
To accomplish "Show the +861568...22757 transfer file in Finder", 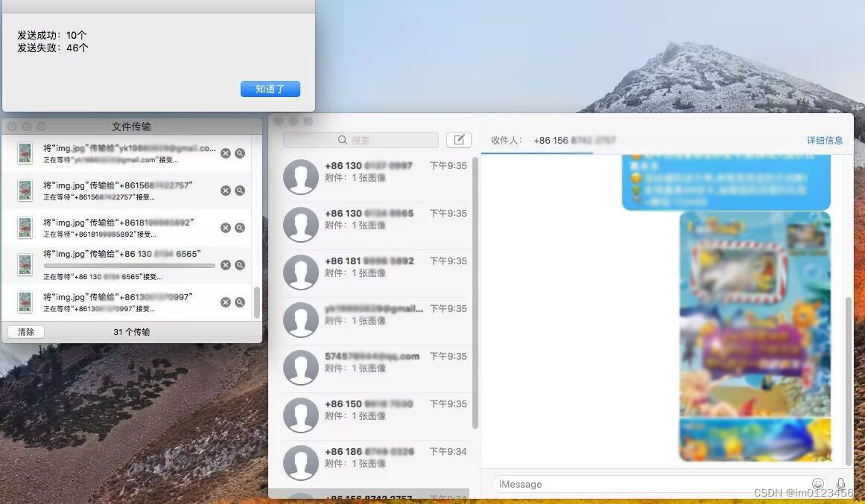I will pyautogui.click(x=240, y=191).
